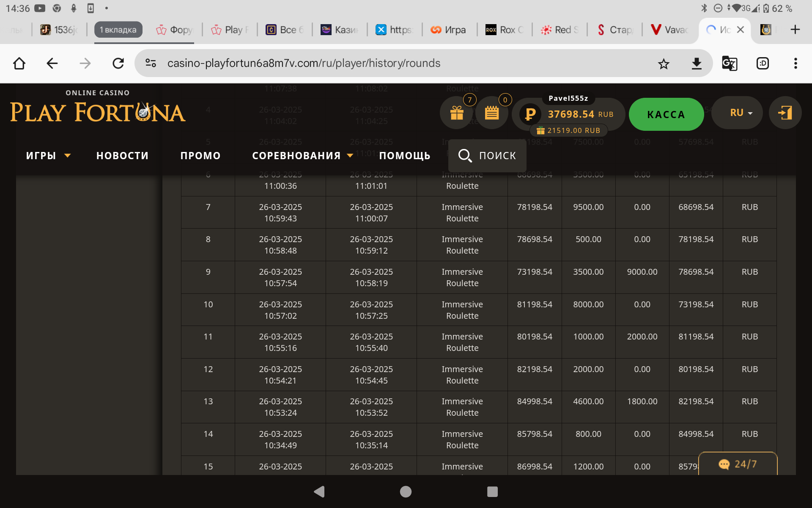The height and width of the screenshot is (508, 812).
Task: Open Chrome downloads arrow icon
Action: (x=696, y=63)
